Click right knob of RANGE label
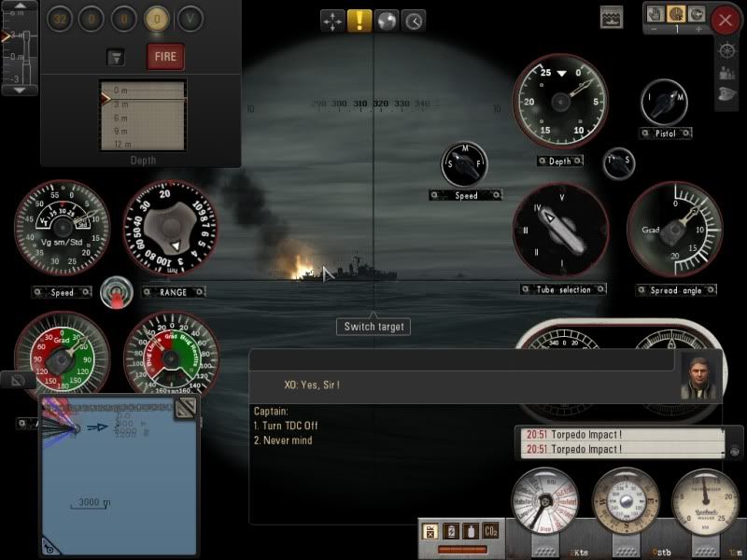Screen dimensions: 747x560 200,291
